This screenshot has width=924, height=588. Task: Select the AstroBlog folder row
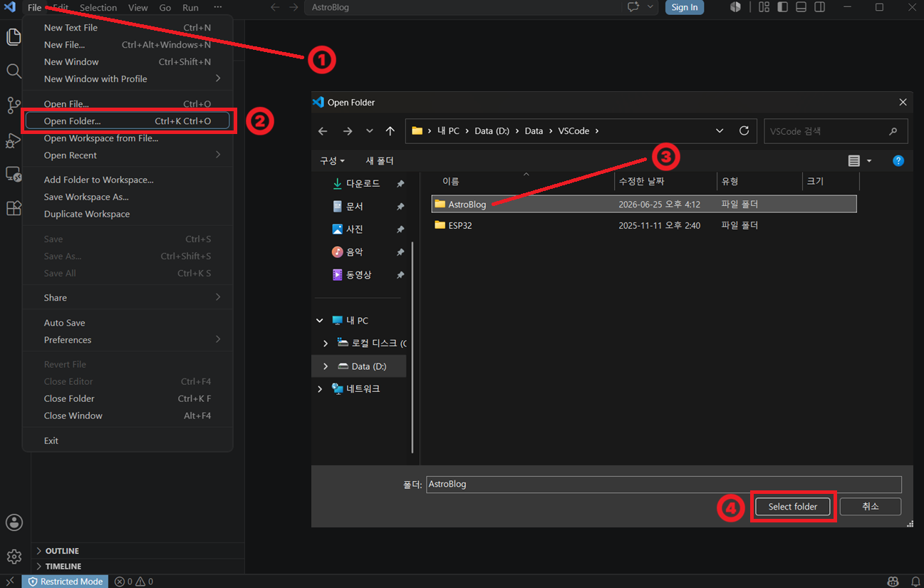(644, 204)
